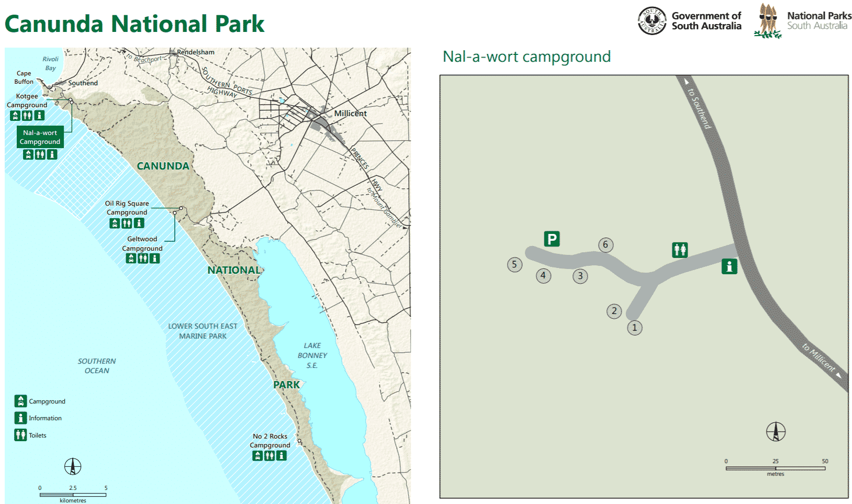Click the toilets legend icon
852x504 pixels.
20,435
